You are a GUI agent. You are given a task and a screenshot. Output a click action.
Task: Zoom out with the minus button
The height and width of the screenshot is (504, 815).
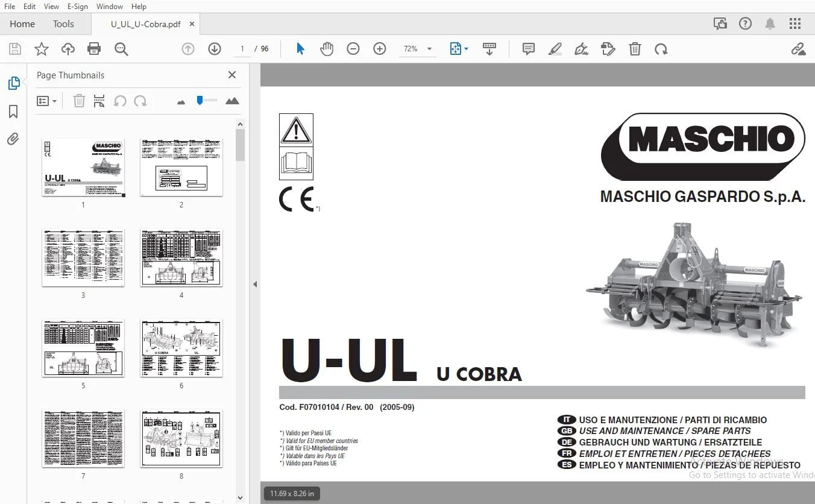coord(353,49)
